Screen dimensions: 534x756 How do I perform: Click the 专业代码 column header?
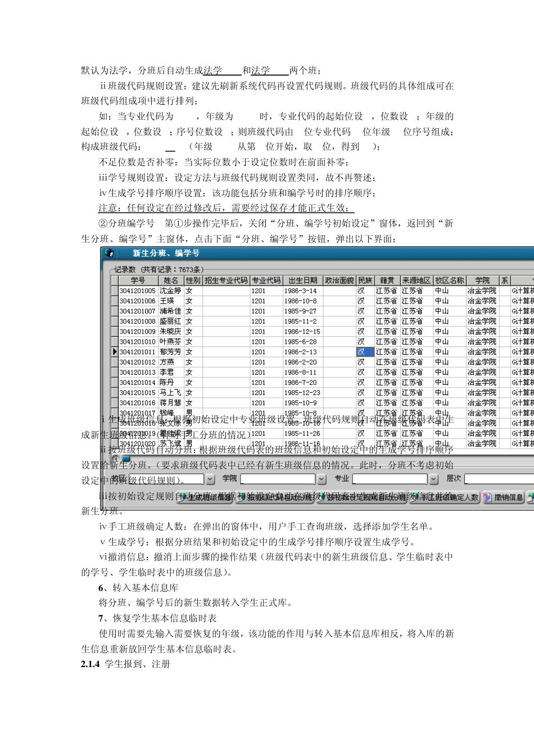pyautogui.click(x=266, y=280)
